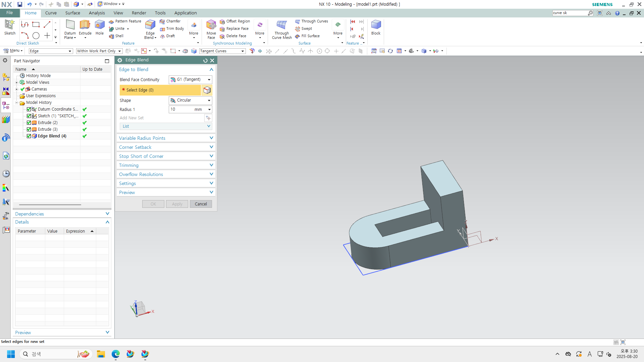Switch to the Analysis ribbon tab

97,13
